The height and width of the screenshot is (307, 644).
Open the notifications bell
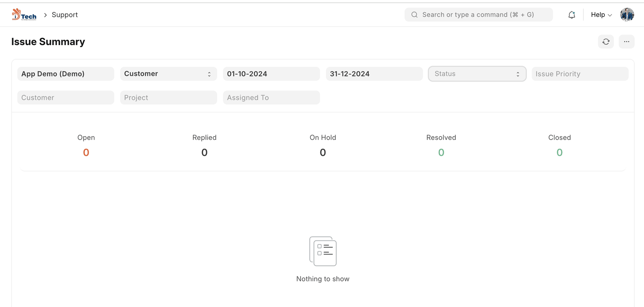572,15
